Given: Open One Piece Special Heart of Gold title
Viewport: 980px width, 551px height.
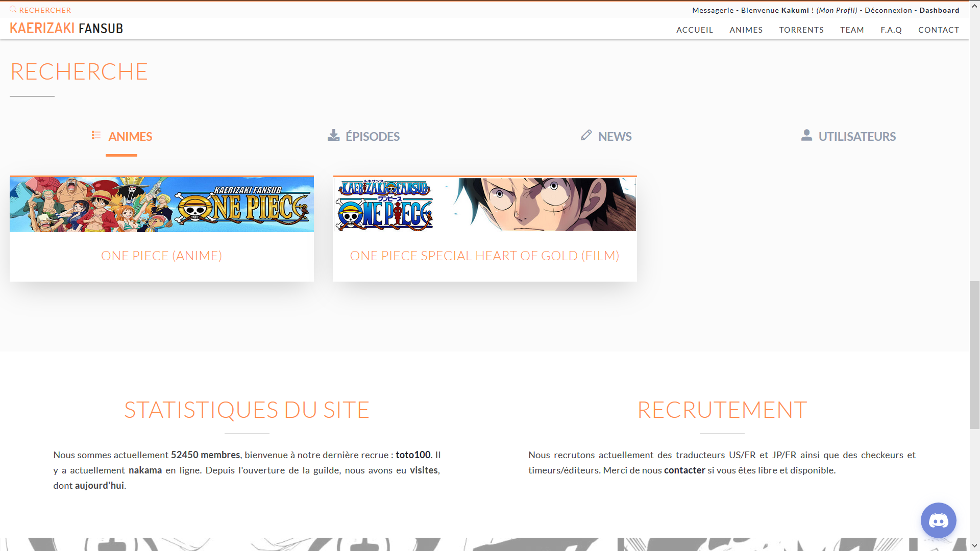Looking at the screenshot, I should pyautogui.click(x=484, y=256).
